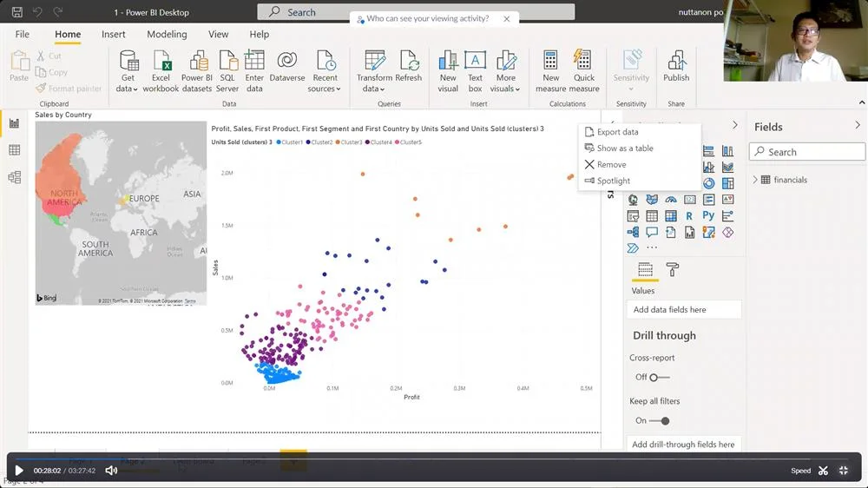Select the Key influencers visual
868x488 pixels.
[727, 216]
